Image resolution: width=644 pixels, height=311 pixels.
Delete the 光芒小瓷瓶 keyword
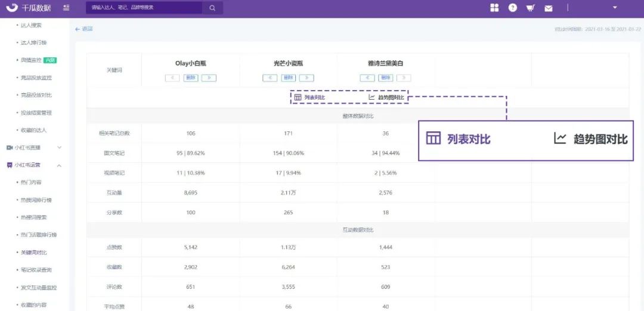point(288,78)
